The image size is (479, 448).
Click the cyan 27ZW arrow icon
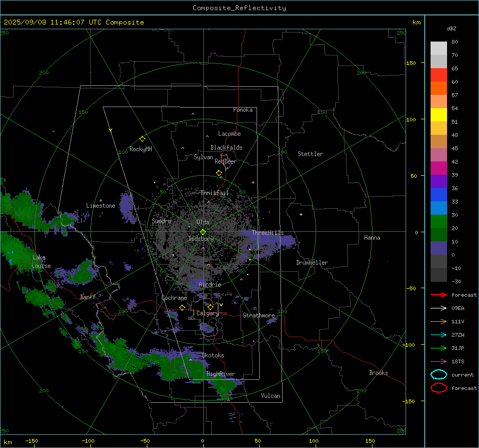tap(439, 335)
